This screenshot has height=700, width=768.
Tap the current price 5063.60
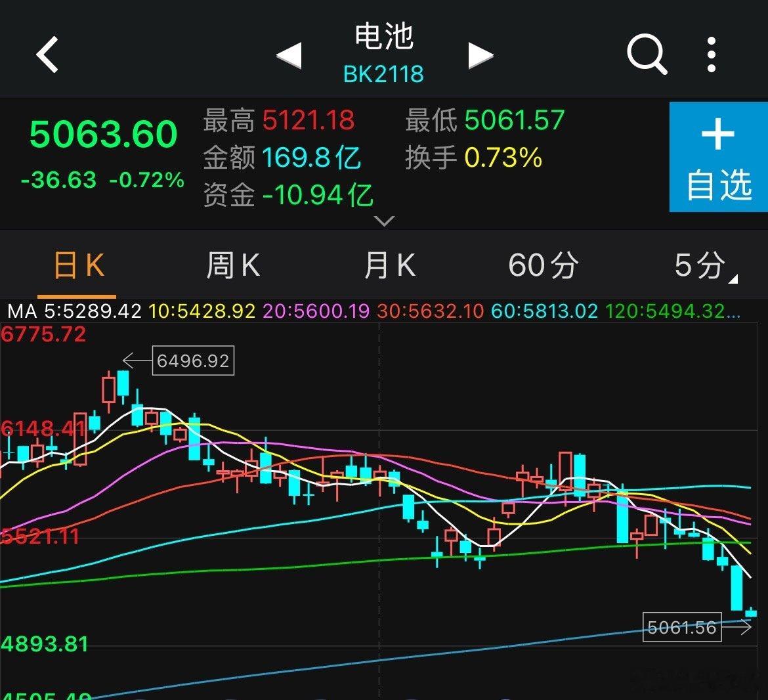103,134
